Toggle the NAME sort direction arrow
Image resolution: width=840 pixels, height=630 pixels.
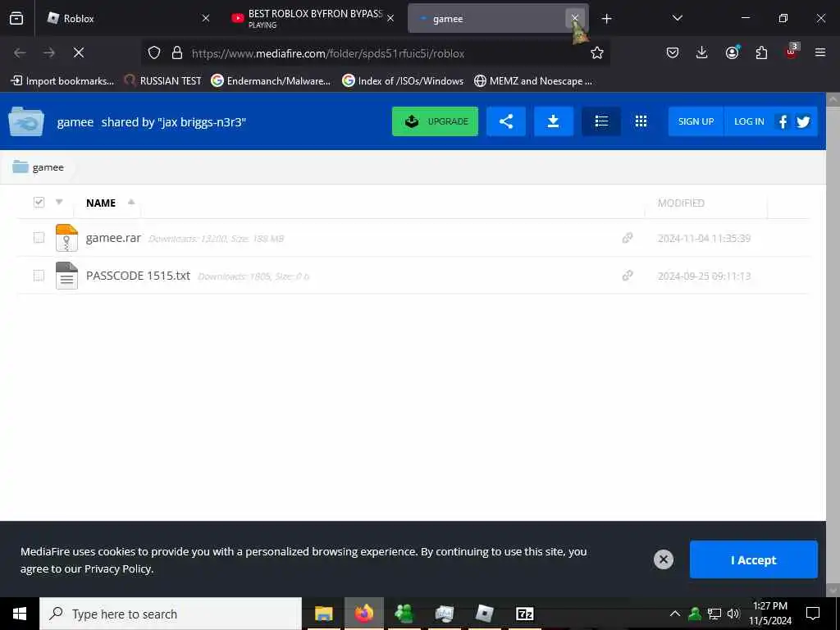pyautogui.click(x=131, y=202)
